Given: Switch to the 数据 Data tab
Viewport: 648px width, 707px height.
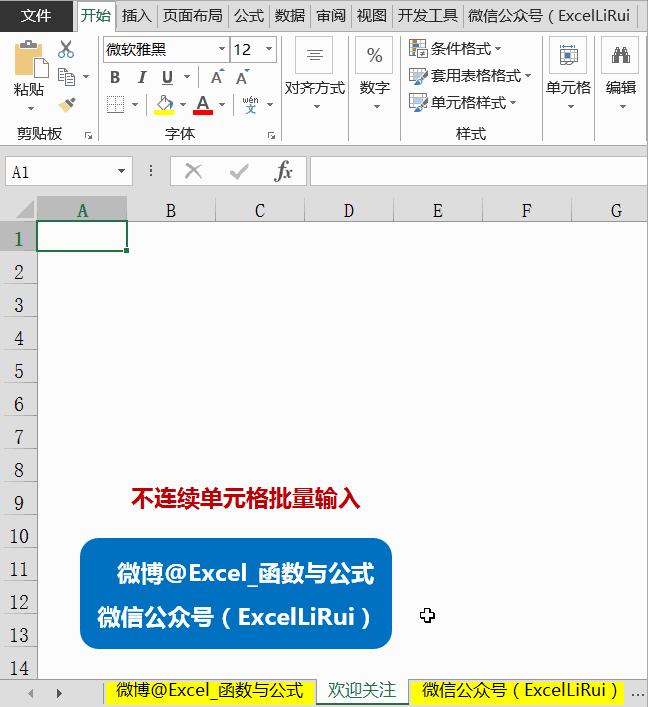Looking at the screenshot, I should [x=290, y=16].
